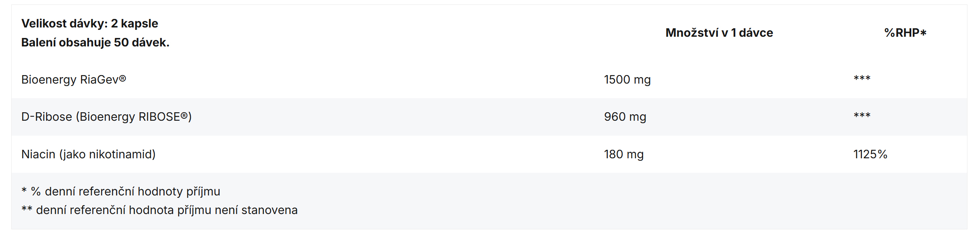Screen dimensions: 980x235
Task: Select 'Balení obsahuje 50 dávek.' text
Action: pyautogui.click(x=95, y=42)
